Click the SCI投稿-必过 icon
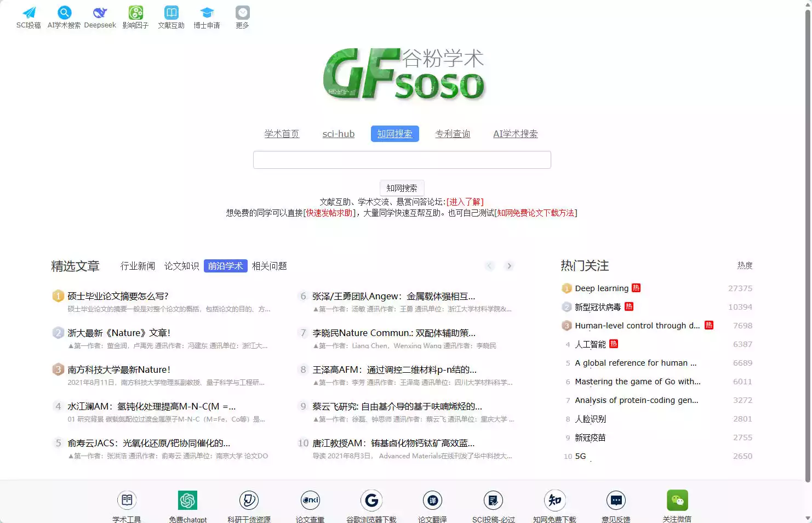This screenshot has height=523, width=812. click(494, 500)
